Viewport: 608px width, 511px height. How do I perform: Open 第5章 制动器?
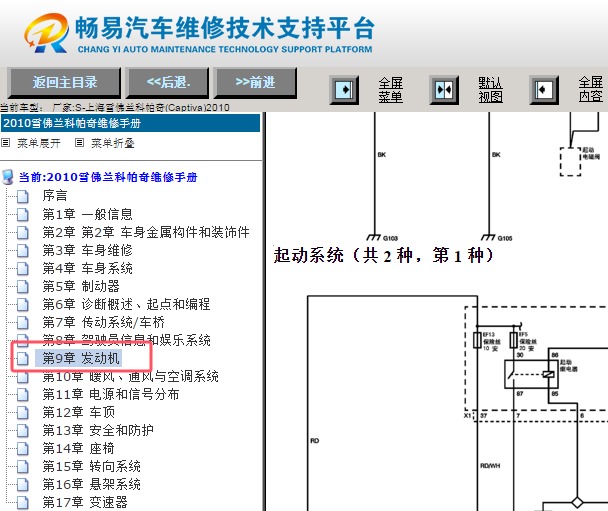tap(81, 286)
